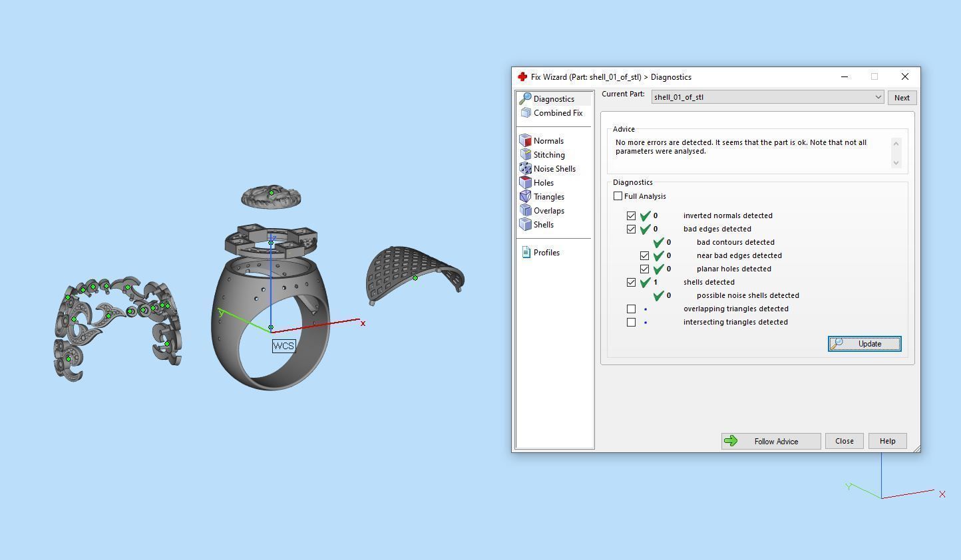Click green checkmark beside possible noise shells
This screenshot has height=560, width=961.
pos(658,295)
